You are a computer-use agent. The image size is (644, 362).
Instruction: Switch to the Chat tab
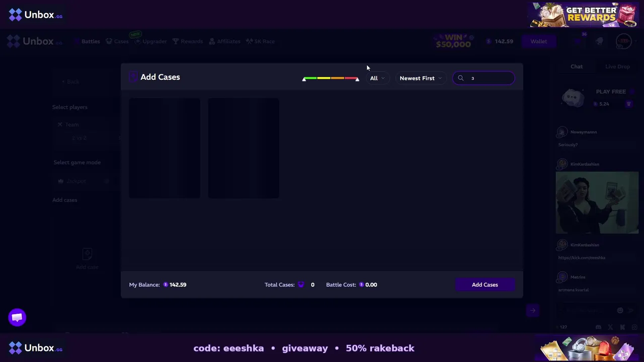tap(577, 66)
